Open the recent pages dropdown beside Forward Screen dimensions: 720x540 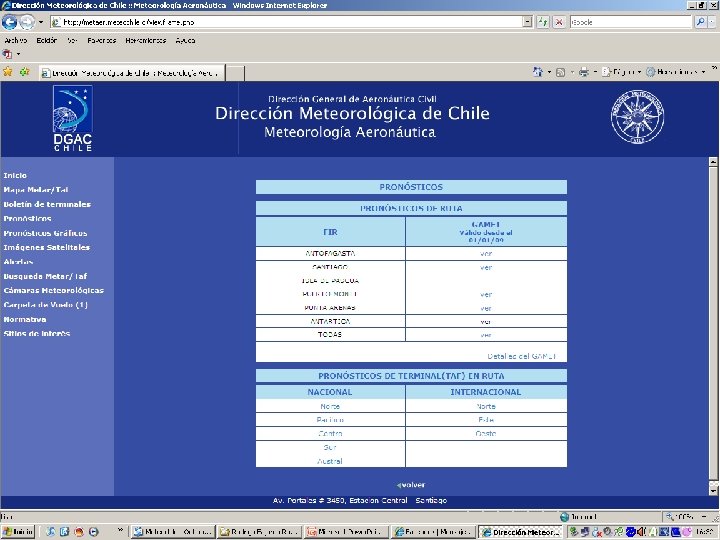click(41, 22)
